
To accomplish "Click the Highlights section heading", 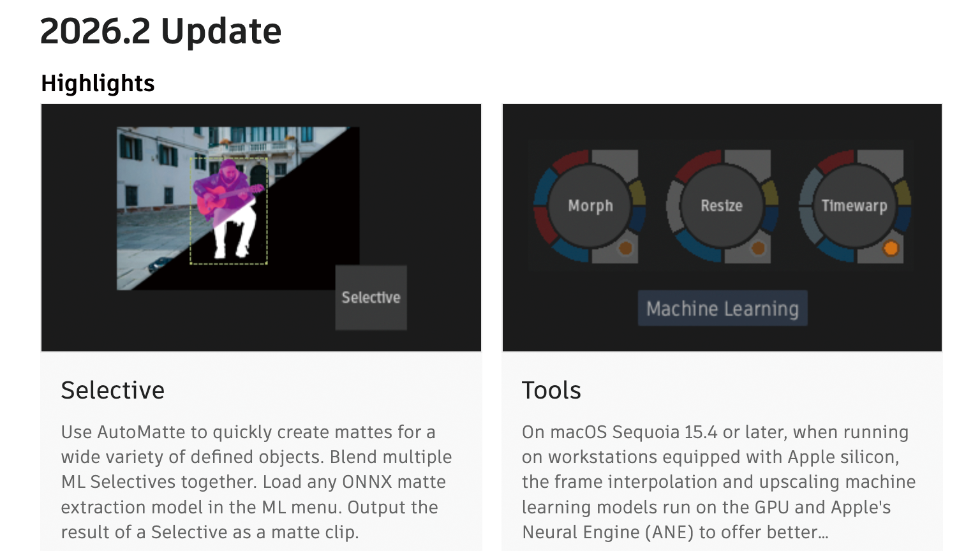I will click(98, 84).
